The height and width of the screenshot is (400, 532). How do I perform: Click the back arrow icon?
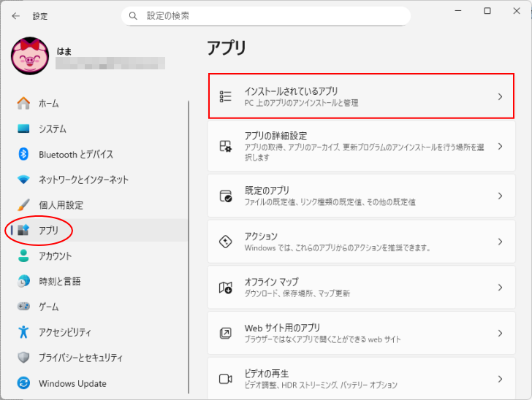pos(15,16)
